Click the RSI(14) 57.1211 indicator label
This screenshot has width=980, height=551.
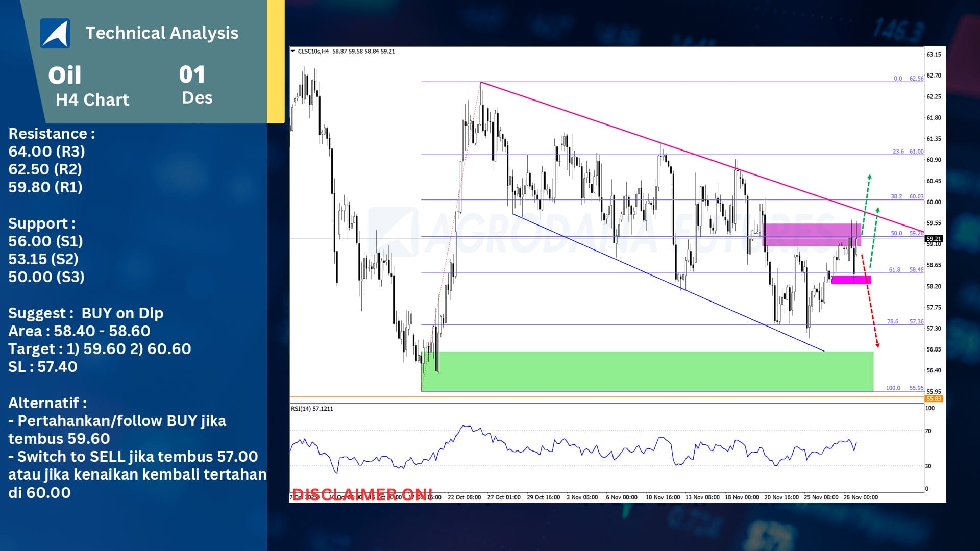[312, 409]
